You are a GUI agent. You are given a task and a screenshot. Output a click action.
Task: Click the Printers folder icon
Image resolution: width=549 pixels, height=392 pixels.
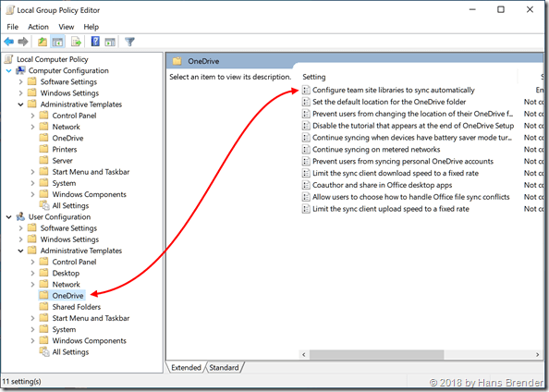(x=43, y=149)
